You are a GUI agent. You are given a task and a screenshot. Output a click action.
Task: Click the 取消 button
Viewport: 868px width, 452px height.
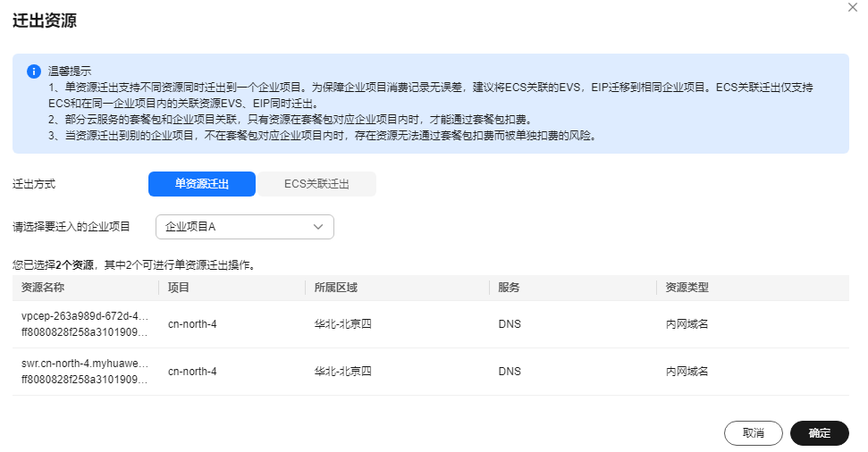pos(754,433)
